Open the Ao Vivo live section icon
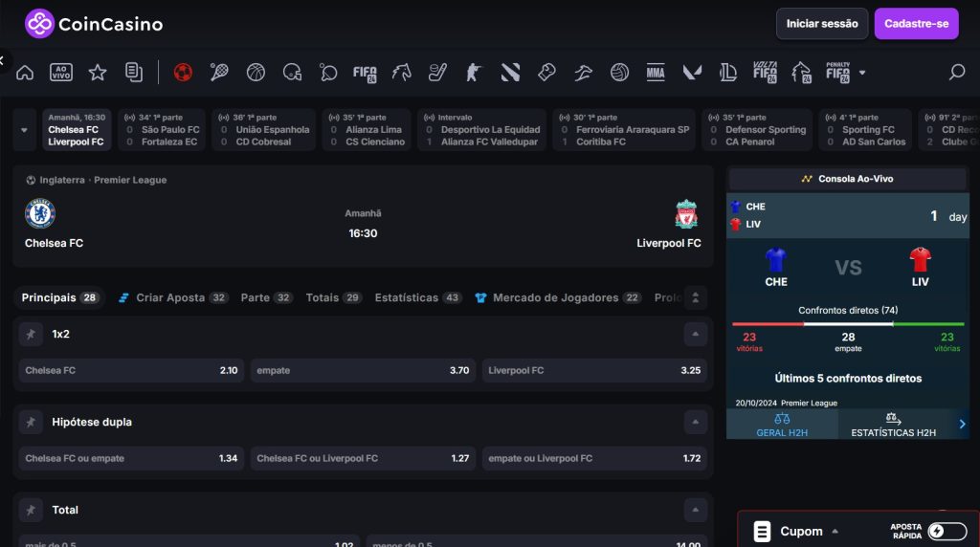Viewport: 980px width, 547px height. tap(61, 73)
